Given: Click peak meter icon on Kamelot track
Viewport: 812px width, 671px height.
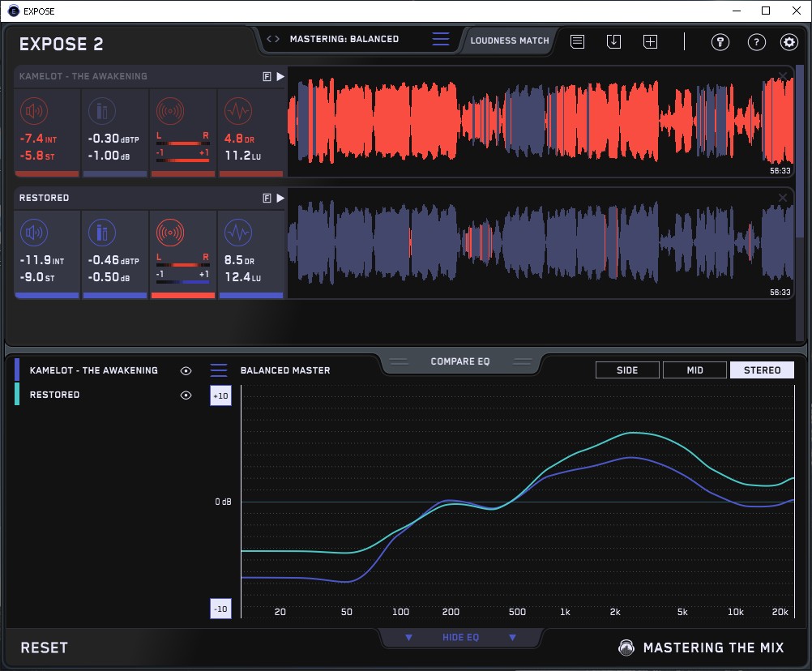Looking at the screenshot, I should coord(102,111).
